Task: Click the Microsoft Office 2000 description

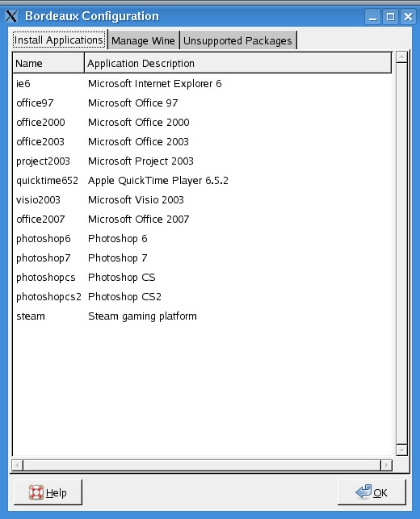Action: (138, 122)
